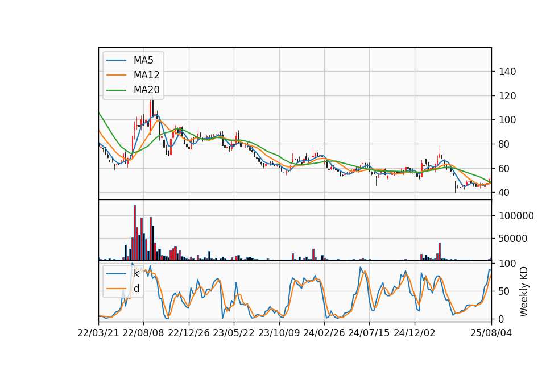This screenshot has height=392, width=546.
Task: Click the 22/03/21 date label
Action: tap(98, 333)
